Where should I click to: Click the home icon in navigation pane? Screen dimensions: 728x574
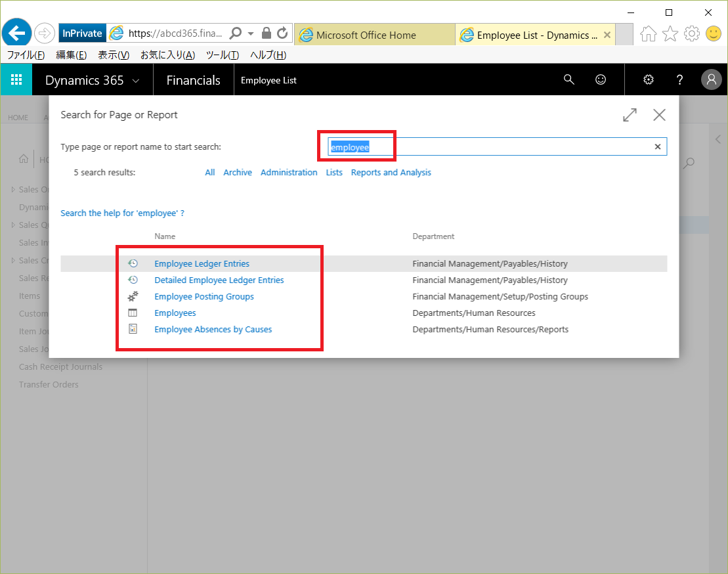pos(24,159)
